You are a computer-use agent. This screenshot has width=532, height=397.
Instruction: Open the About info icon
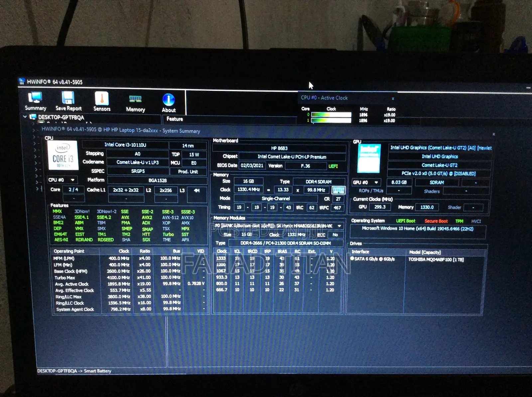(x=169, y=99)
